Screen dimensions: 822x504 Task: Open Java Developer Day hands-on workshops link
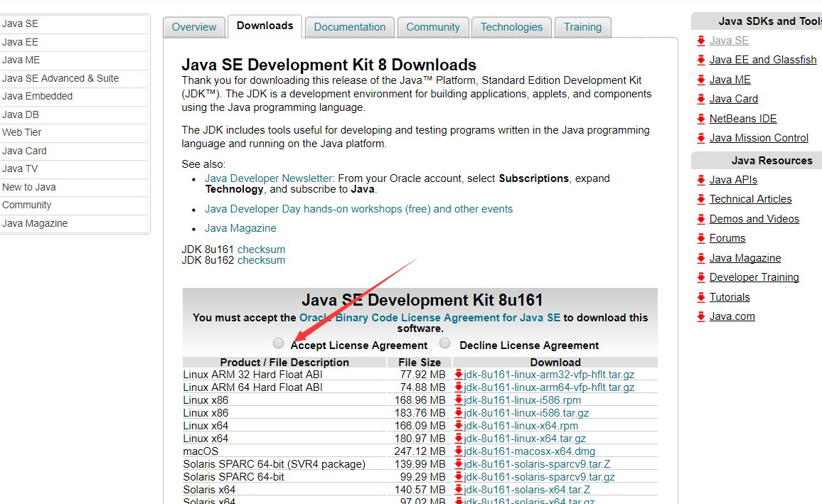click(x=358, y=209)
